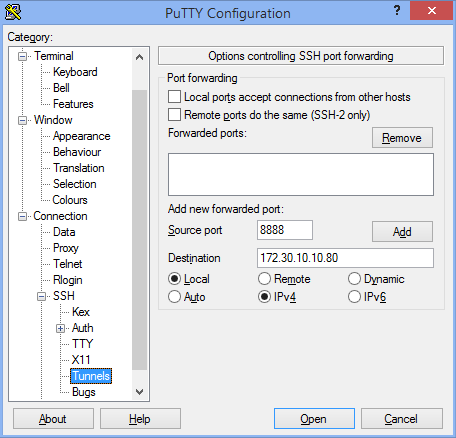Open the X11 category
The height and width of the screenshot is (438, 456).
coord(81,360)
